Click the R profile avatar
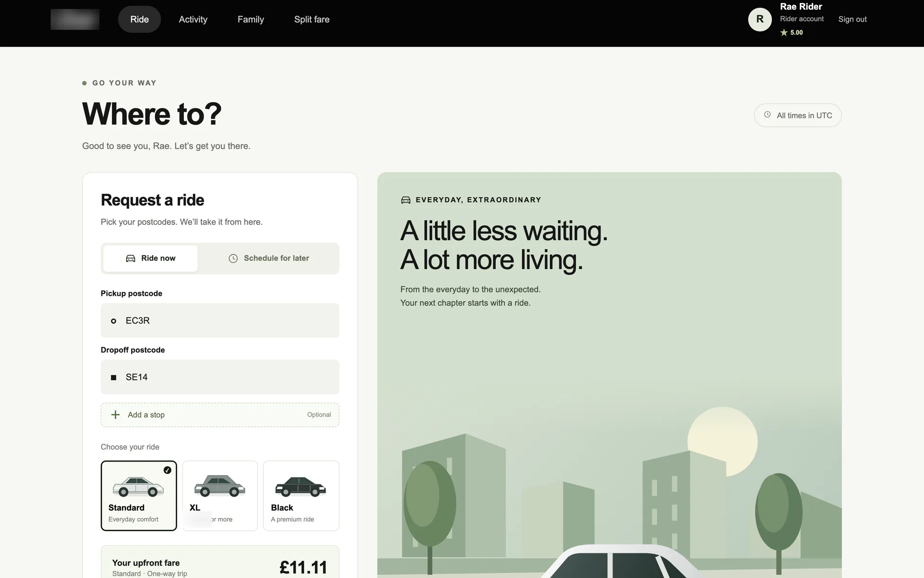The height and width of the screenshot is (578, 924). point(760,19)
